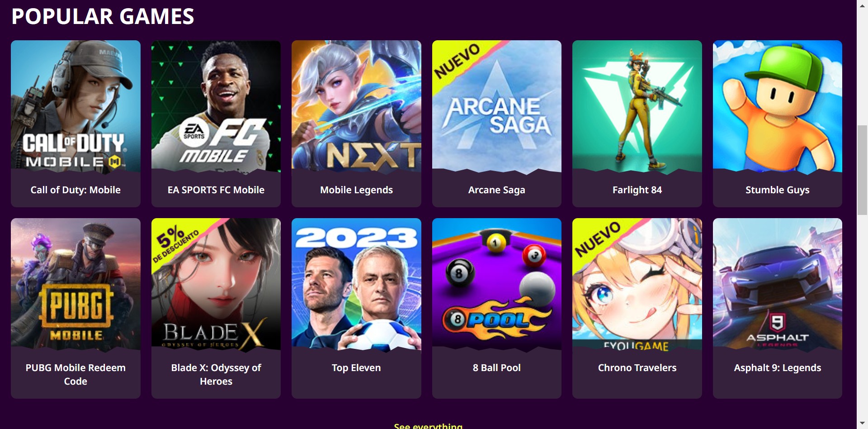The width and height of the screenshot is (868, 429).
Task: Select the Stumble Guys character image
Action: click(x=778, y=107)
